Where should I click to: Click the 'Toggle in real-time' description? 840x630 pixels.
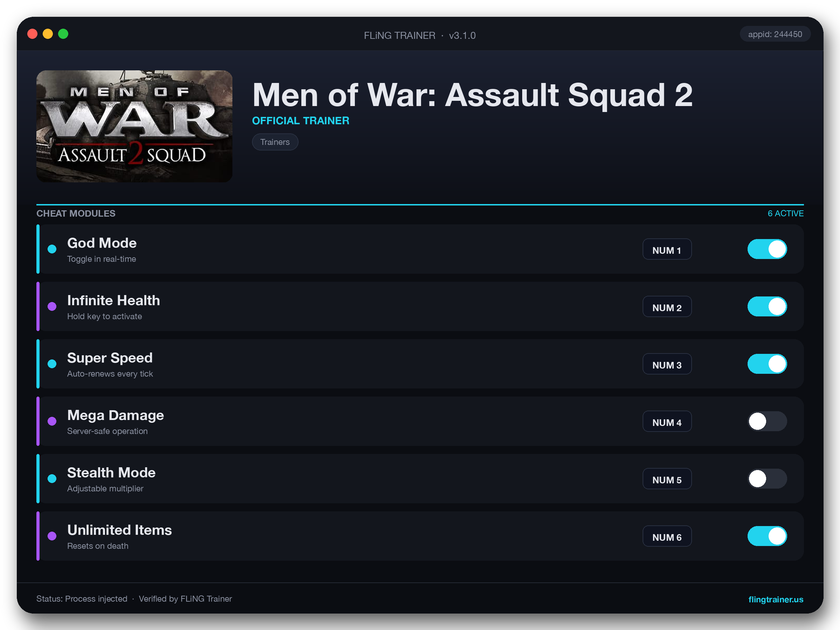pos(101,259)
